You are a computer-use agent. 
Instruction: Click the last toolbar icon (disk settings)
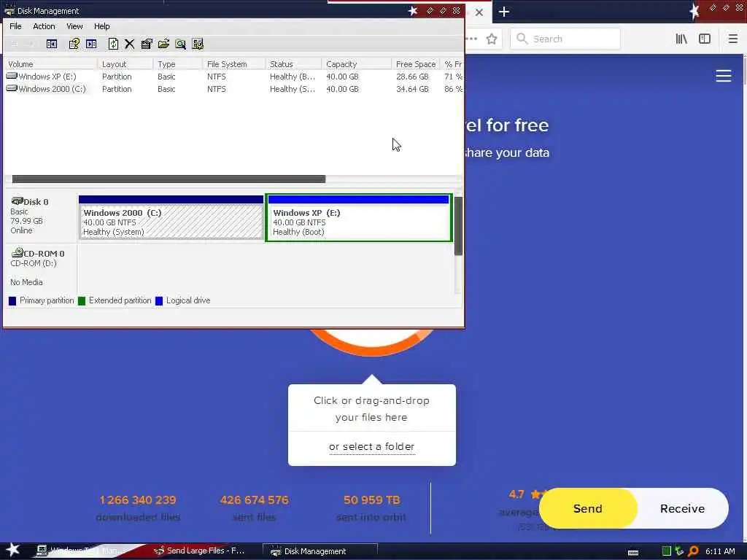pyautogui.click(x=198, y=44)
